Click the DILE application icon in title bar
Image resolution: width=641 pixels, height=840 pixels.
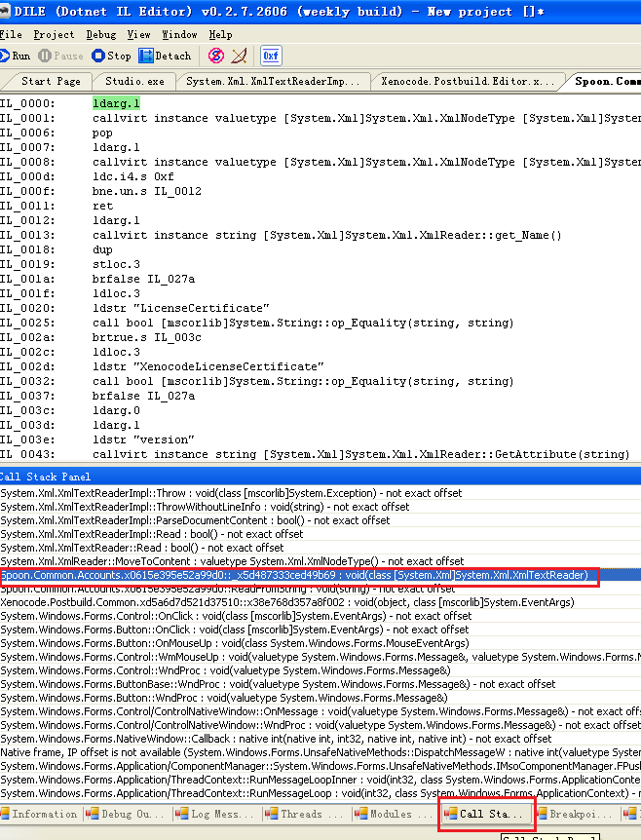(6, 11)
